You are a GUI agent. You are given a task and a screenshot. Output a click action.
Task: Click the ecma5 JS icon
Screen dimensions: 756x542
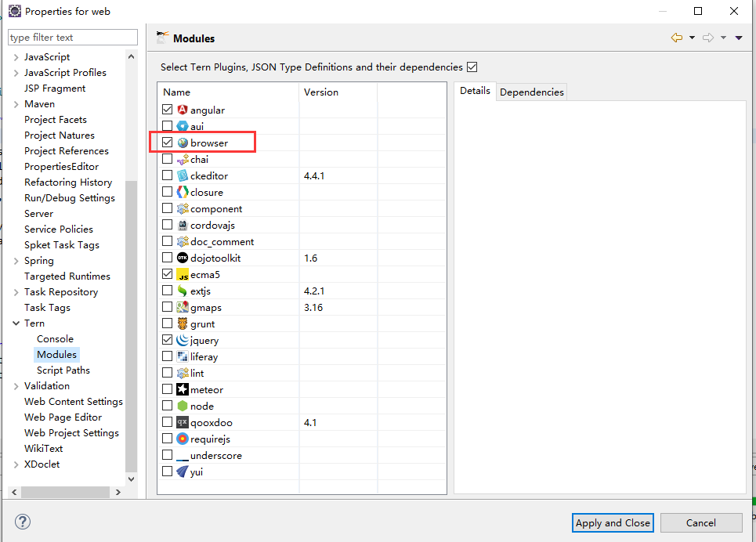click(x=183, y=274)
